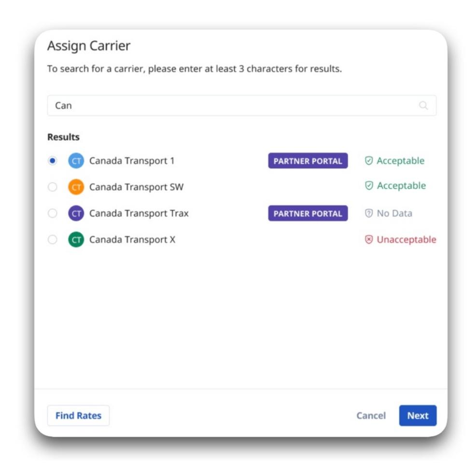Screen dimensions: 476x469
Task: Click the purple Canada Transport Trax avatar
Action: 76,213
